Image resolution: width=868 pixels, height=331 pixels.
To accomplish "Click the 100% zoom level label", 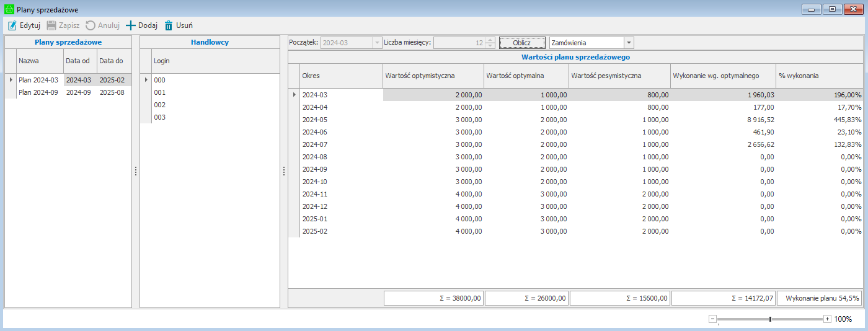I will tap(843, 319).
